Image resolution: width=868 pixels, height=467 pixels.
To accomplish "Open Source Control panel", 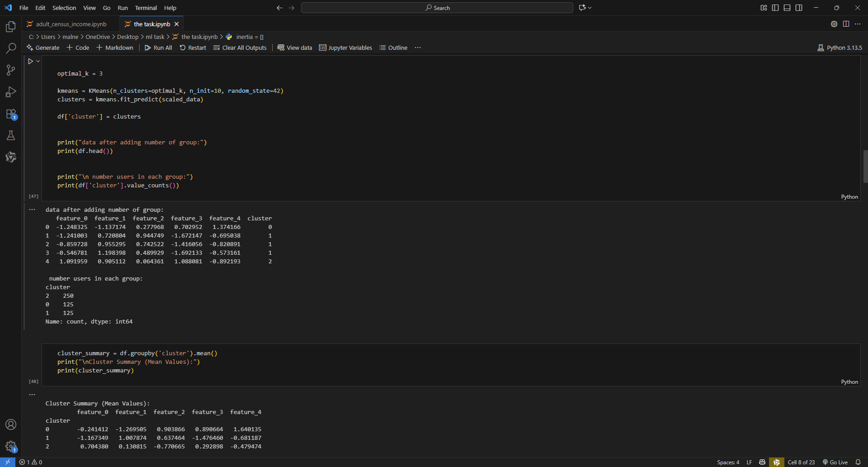I will (11, 70).
